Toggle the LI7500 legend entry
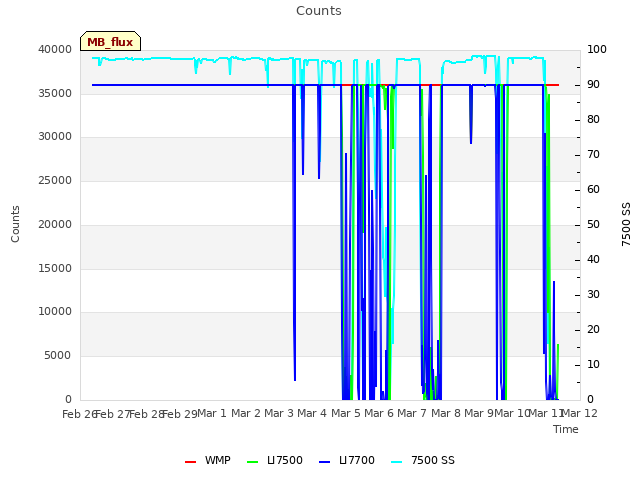The width and height of the screenshot is (640, 480). 275,461
